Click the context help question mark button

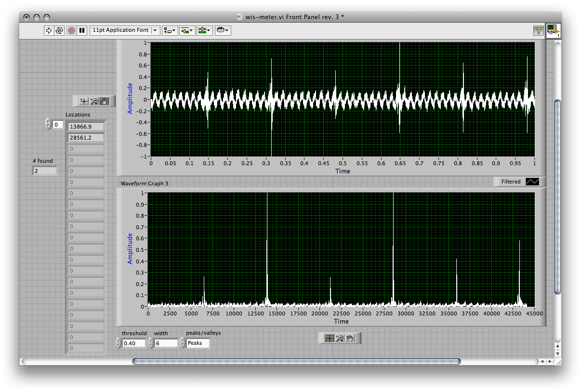pos(538,30)
